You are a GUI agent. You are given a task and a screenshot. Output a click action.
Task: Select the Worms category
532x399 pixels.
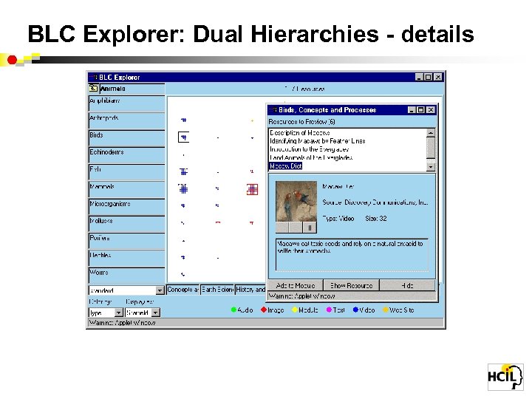pos(126,275)
